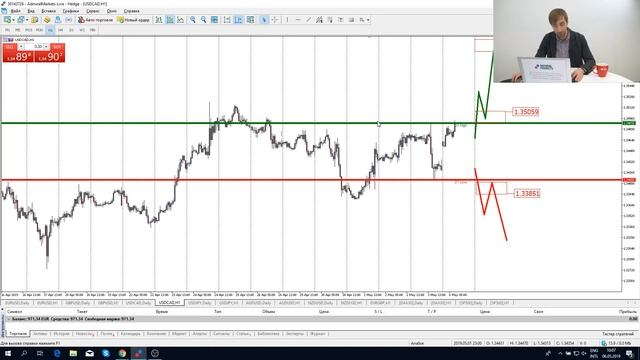
Task: Open the Windows Start menu
Action: click(x=8, y=353)
